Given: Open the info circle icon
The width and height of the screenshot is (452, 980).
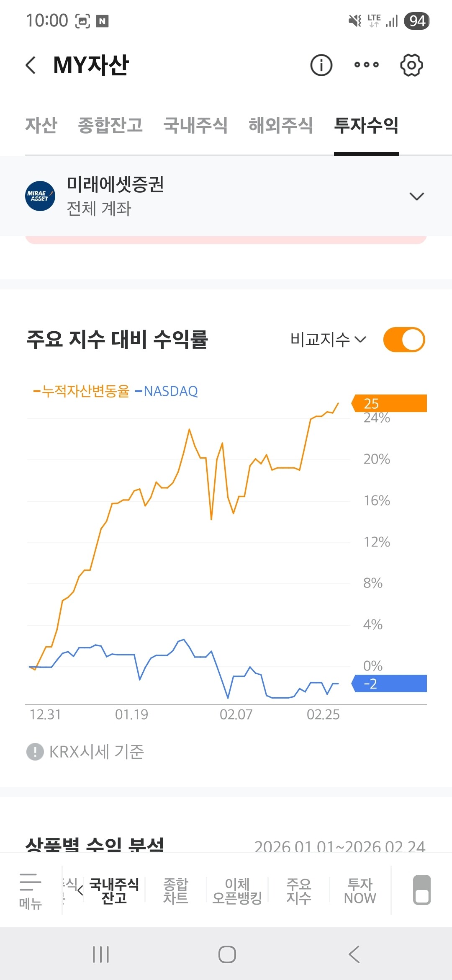Looking at the screenshot, I should (x=321, y=65).
